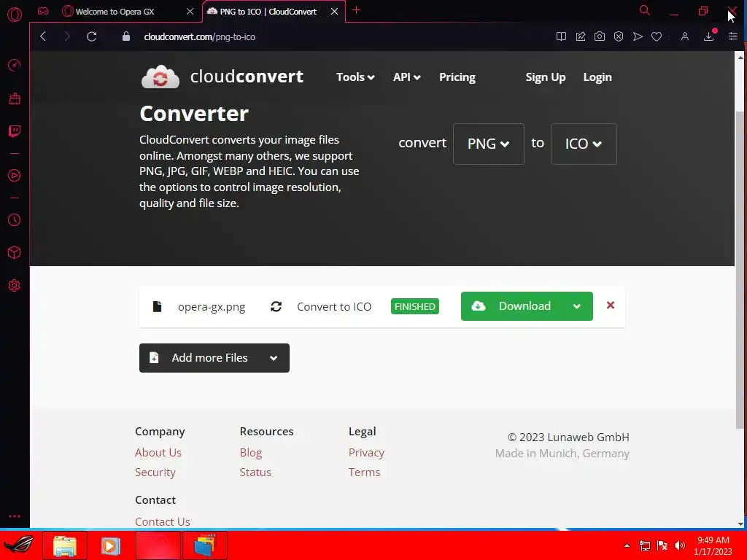This screenshot has height=560, width=747.
Task: Open File Explorer from taskbar
Action: (65, 545)
